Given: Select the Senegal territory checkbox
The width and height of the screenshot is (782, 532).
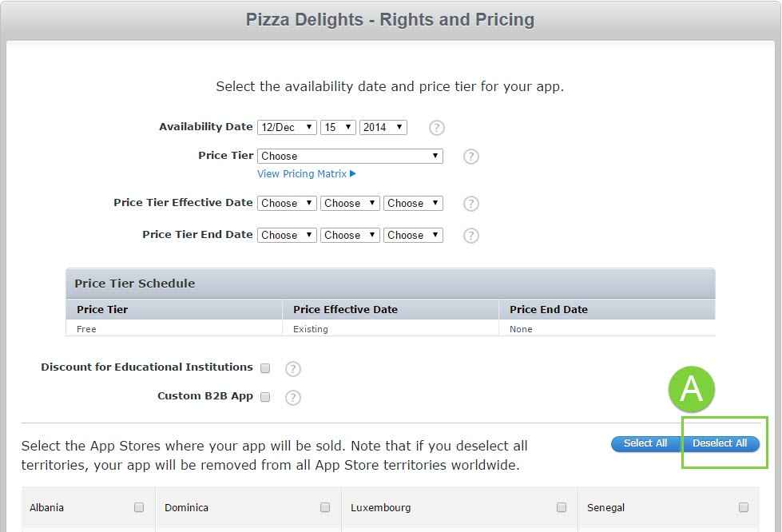Looking at the screenshot, I should [x=744, y=507].
